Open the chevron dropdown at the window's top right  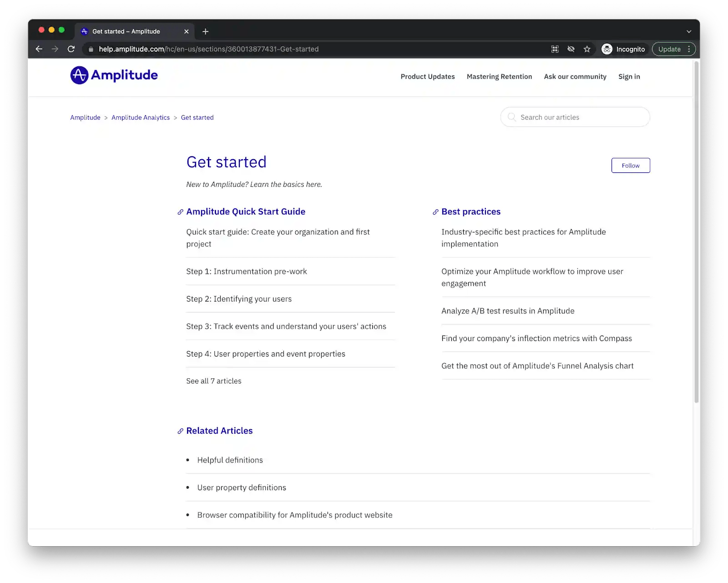click(690, 31)
